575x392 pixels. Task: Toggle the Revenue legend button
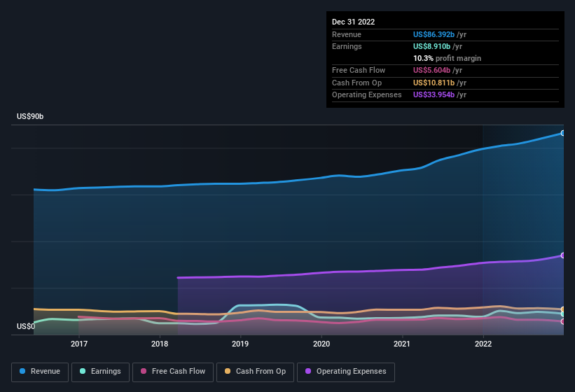[x=40, y=372]
